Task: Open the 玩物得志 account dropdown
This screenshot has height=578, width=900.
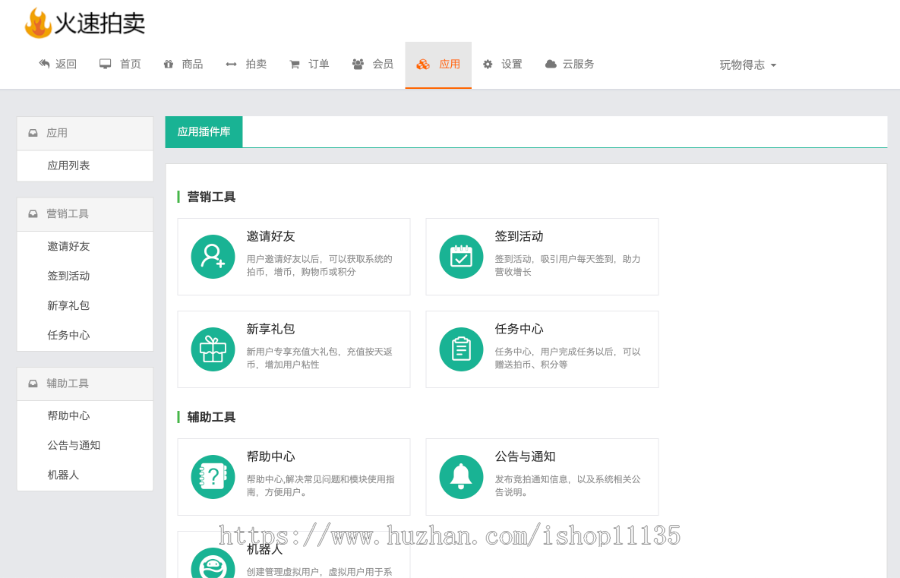Action: [747, 65]
